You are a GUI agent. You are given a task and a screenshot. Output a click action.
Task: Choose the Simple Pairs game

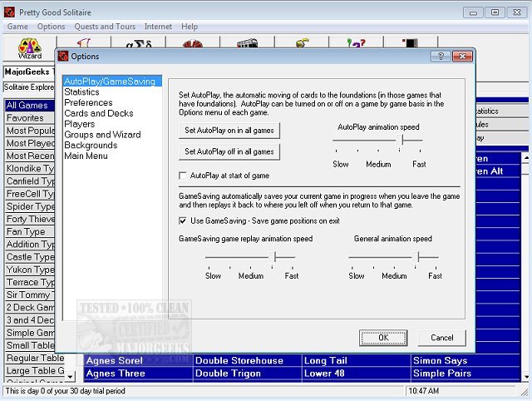pos(465,374)
